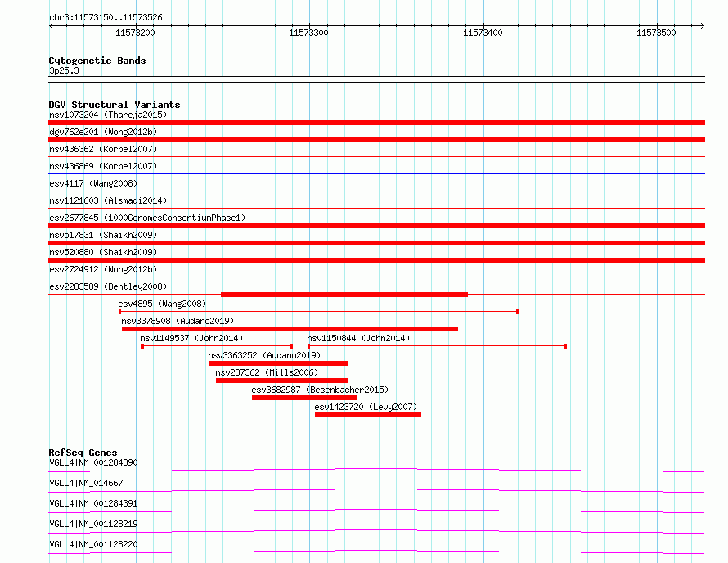Screen dimensions: 728x563
Task: Click the red bar under esv1423720
Action: (368, 415)
